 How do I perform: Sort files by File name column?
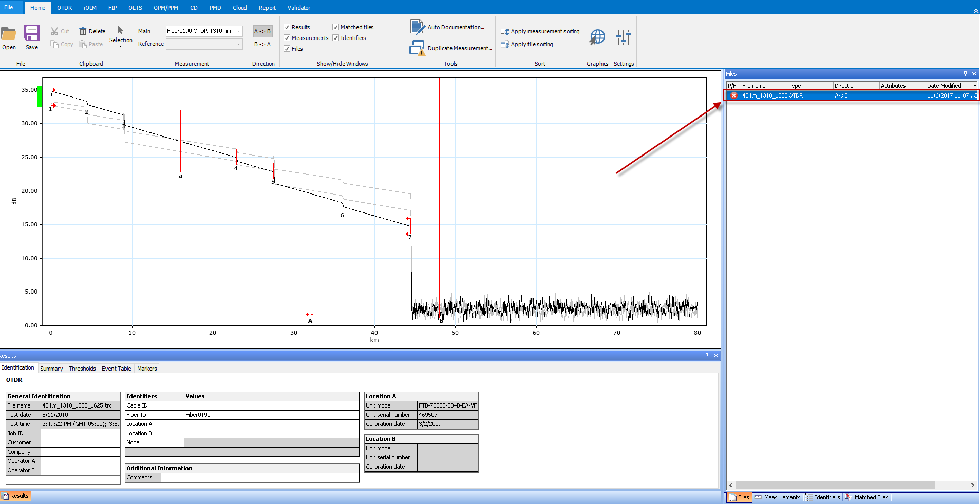click(764, 86)
